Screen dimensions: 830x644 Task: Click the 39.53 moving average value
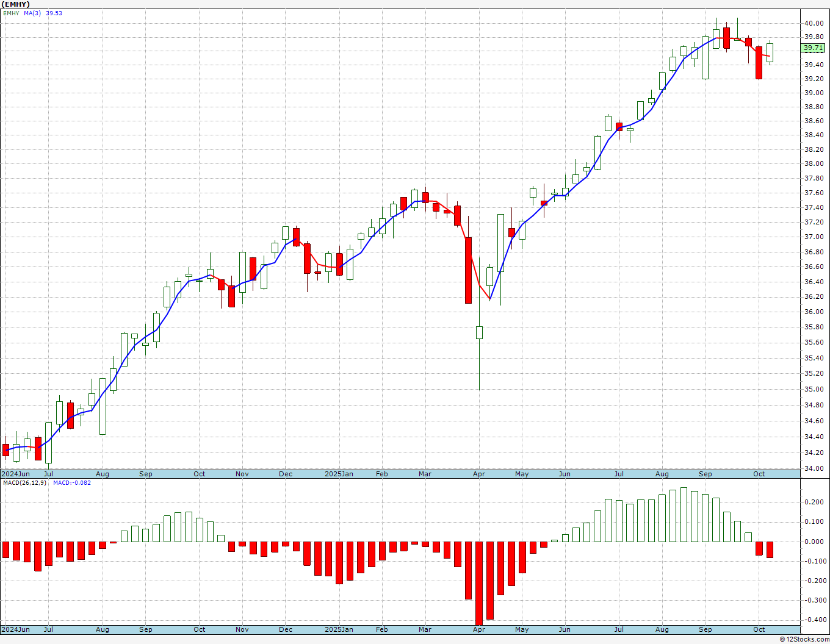pos(54,13)
